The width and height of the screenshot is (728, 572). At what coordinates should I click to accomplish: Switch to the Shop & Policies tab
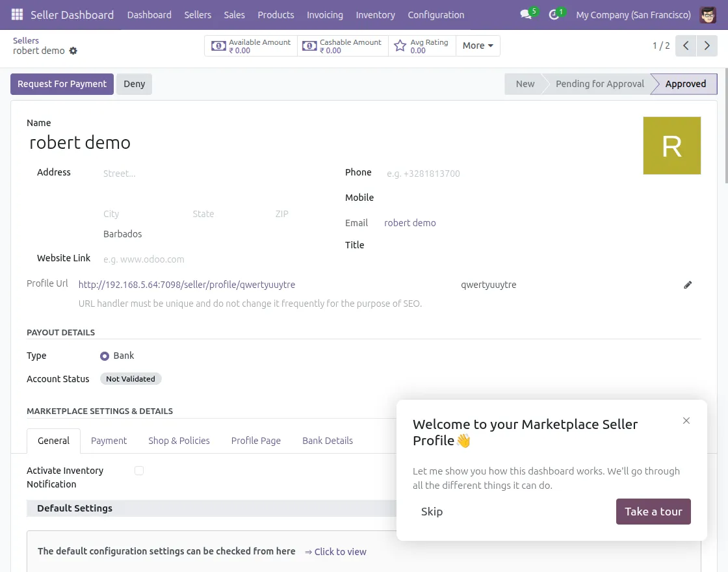[x=179, y=441]
